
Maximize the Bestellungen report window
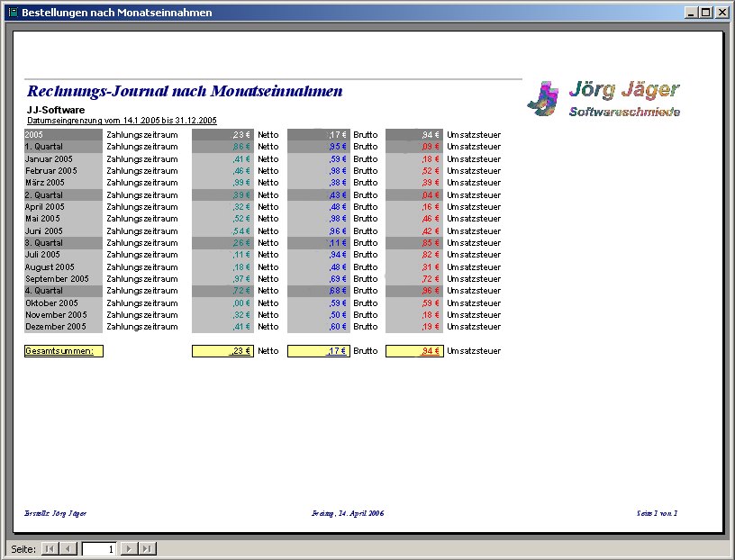pyautogui.click(x=705, y=13)
